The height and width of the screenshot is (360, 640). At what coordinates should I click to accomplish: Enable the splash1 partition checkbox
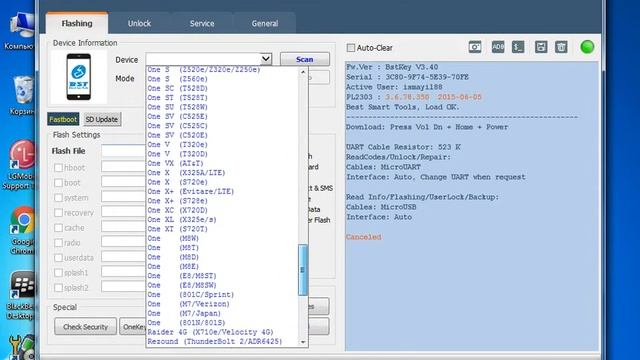point(58,273)
